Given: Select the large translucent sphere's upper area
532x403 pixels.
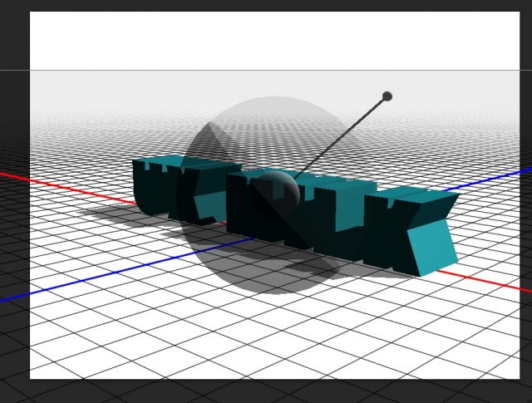Looking at the screenshot, I should point(274,116).
